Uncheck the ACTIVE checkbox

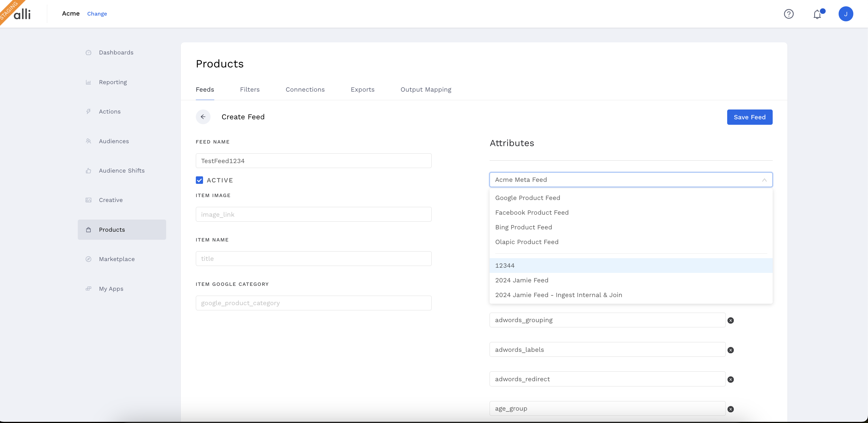[x=199, y=180]
